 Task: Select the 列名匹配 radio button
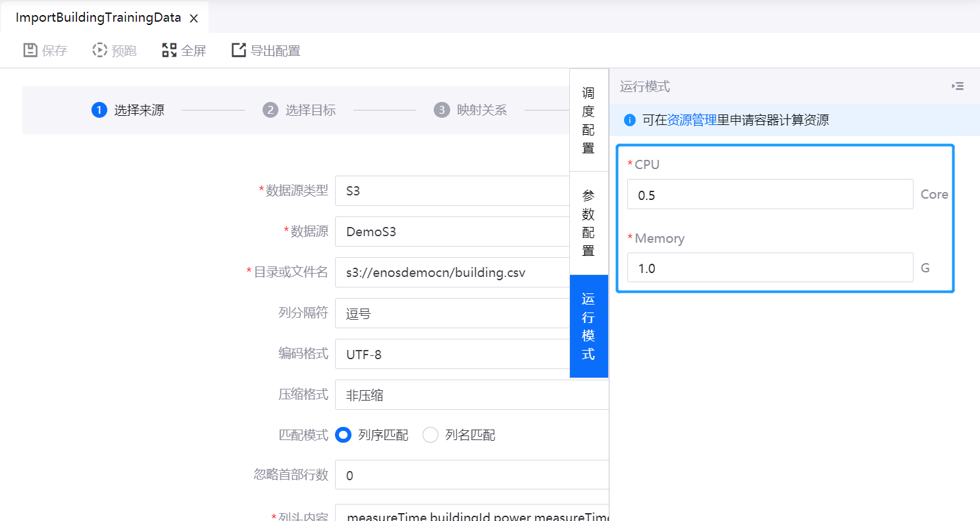430,435
